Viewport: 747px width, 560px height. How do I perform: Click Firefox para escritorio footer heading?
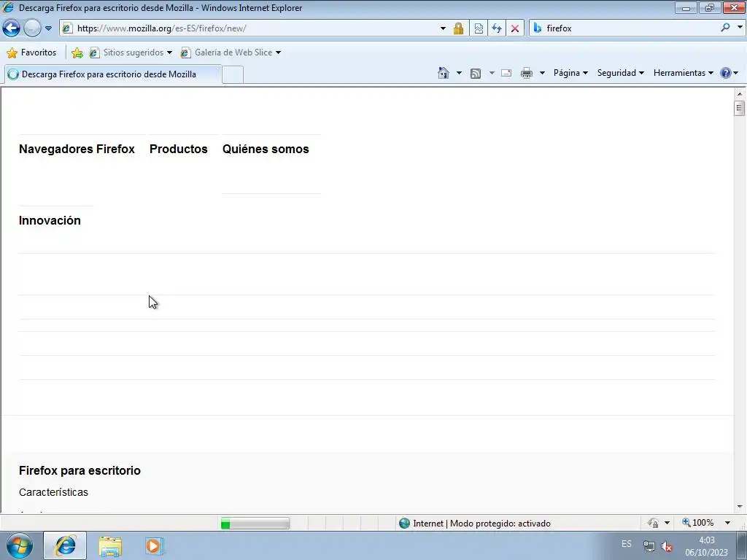point(80,470)
